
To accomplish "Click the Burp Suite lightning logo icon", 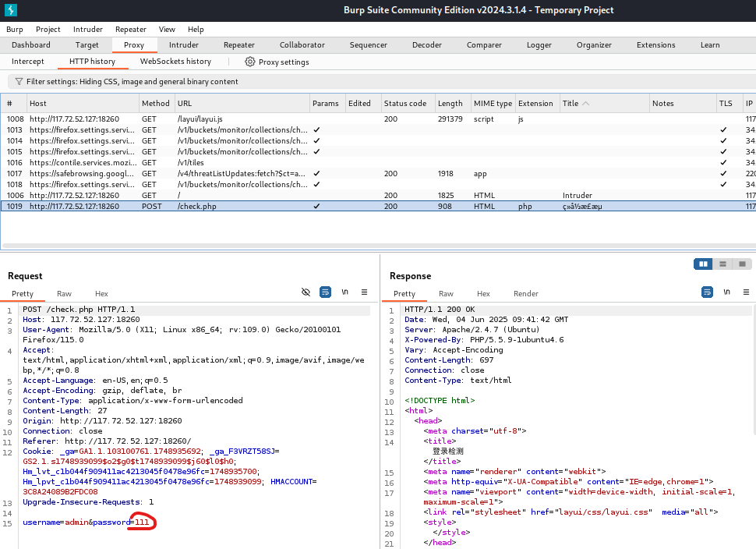I will (x=11, y=9).
